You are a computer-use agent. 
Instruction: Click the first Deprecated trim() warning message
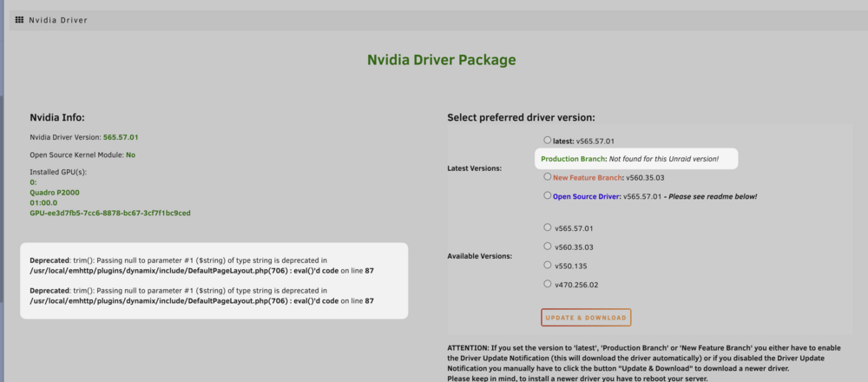tap(202, 265)
